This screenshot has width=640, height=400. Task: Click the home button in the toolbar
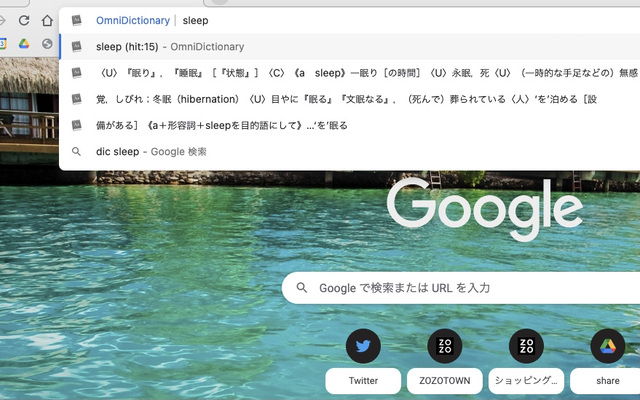click(47, 20)
